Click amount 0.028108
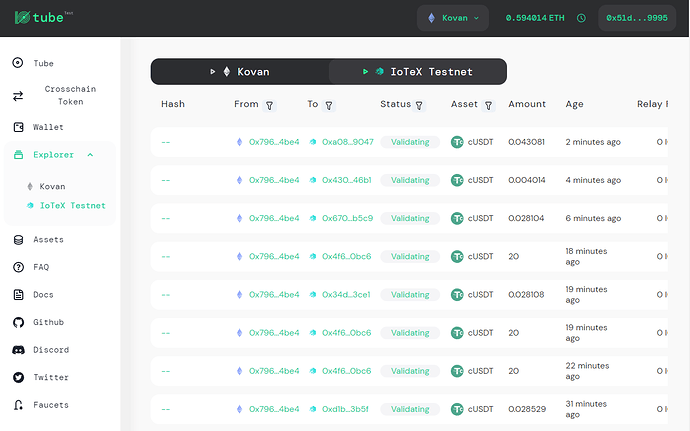Viewport: 690px width, 431px height. pos(526,295)
